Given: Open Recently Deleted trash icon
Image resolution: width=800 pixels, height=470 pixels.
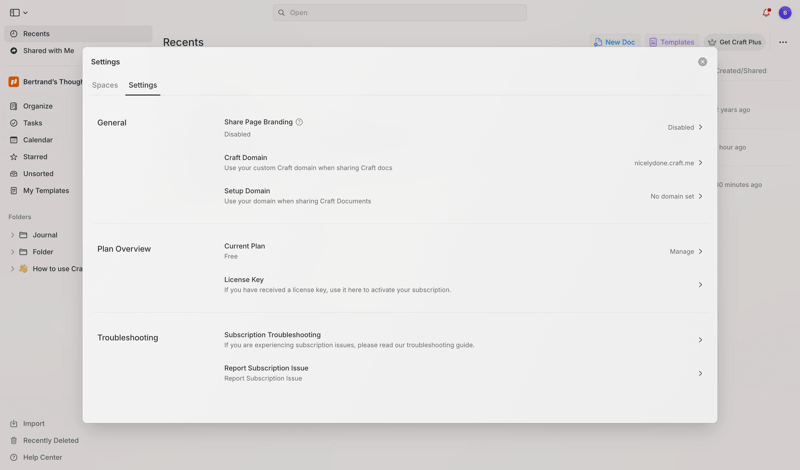Looking at the screenshot, I should 14,440.
